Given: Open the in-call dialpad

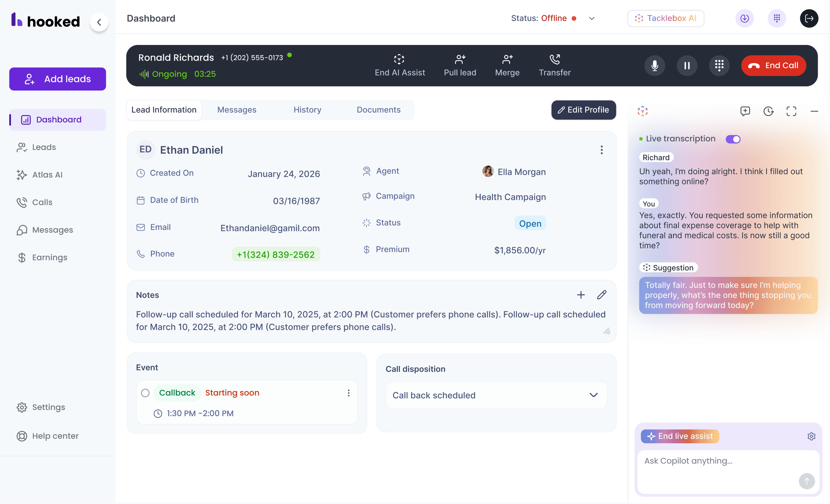Looking at the screenshot, I should [x=720, y=65].
